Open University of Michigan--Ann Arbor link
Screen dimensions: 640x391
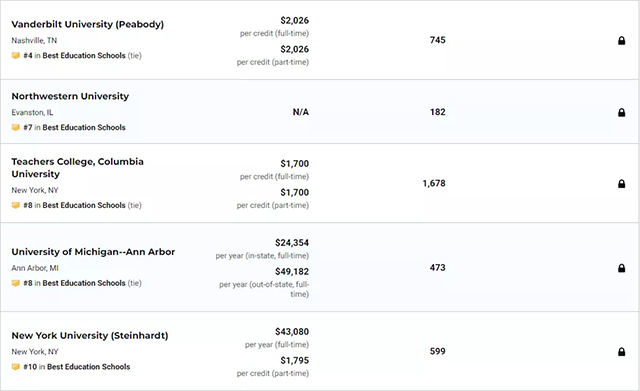93,252
